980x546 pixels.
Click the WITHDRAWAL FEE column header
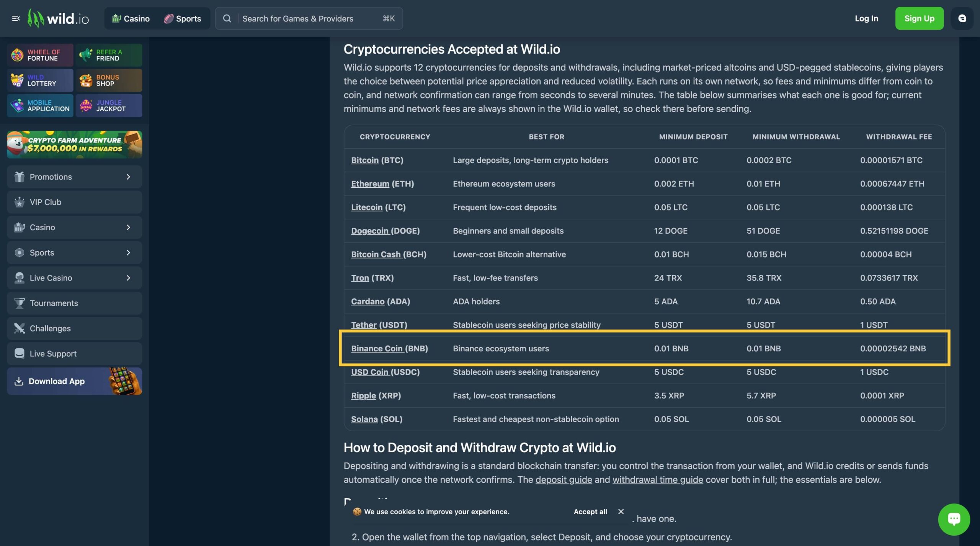point(899,137)
